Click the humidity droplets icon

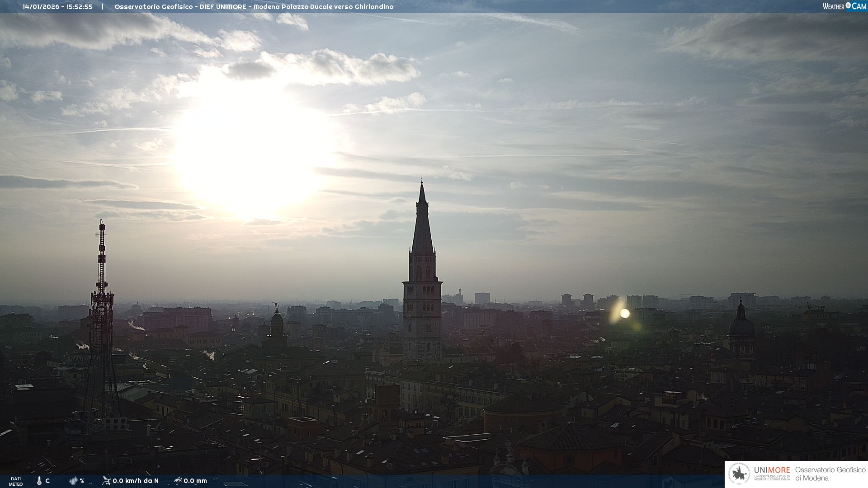73,481
